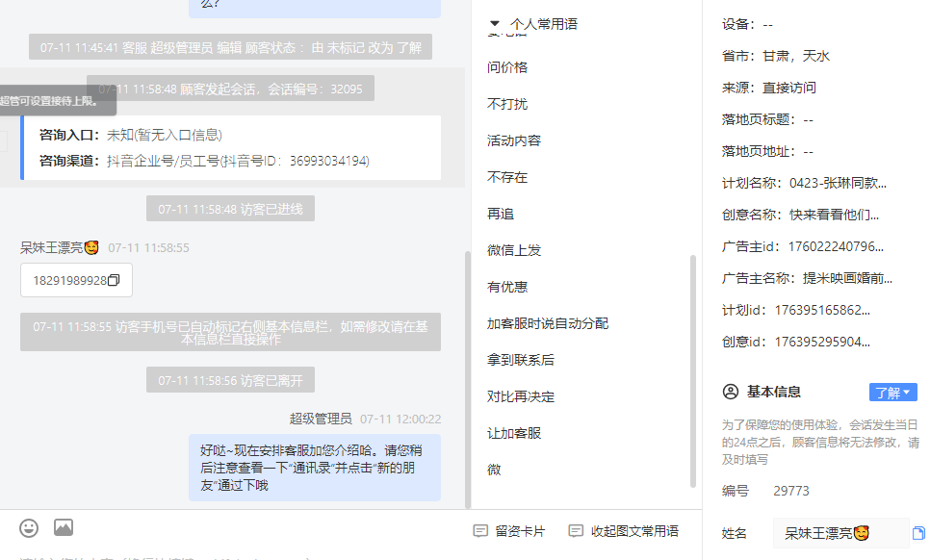This screenshot has height=560, width=930.
Task: Click the 咨询渠道 抖音企业号 line
Action: tap(205, 162)
